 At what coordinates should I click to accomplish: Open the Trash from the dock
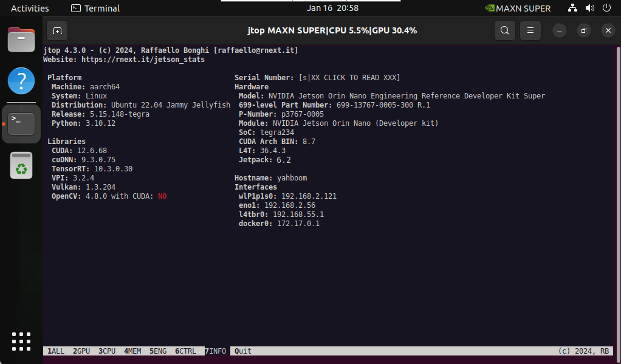21,165
